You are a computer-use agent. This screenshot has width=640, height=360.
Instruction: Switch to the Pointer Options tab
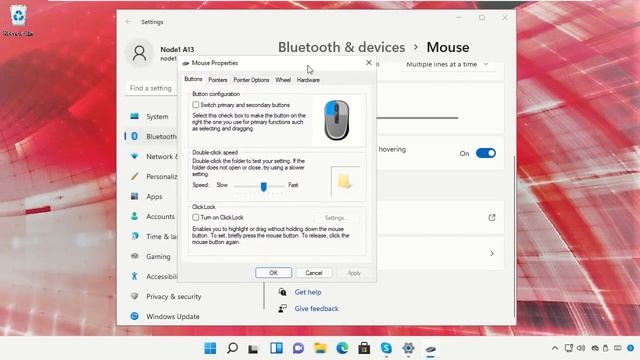[251, 80]
